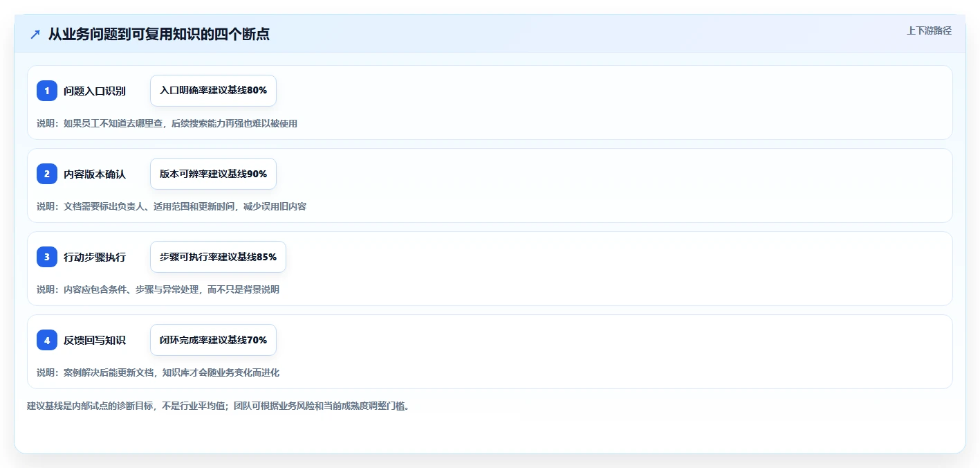This screenshot has width=980, height=468.
Task: Click the 步骤可执行率建议基线85% pill
Action: [218, 257]
